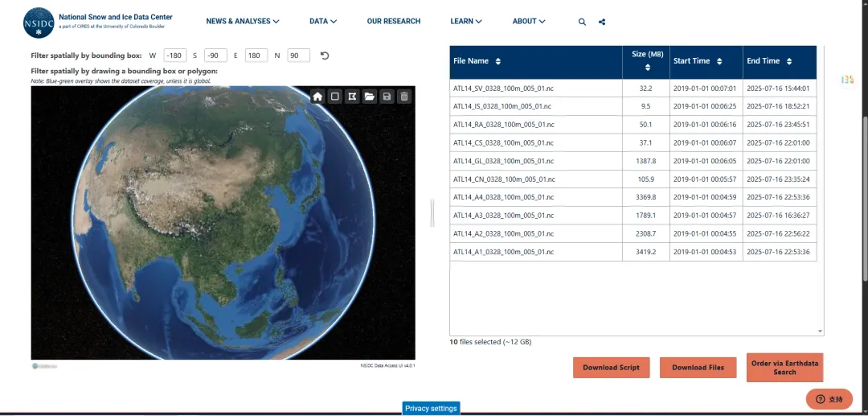Save the polygon using the disk icon
The width and height of the screenshot is (868, 416).
coord(387,97)
